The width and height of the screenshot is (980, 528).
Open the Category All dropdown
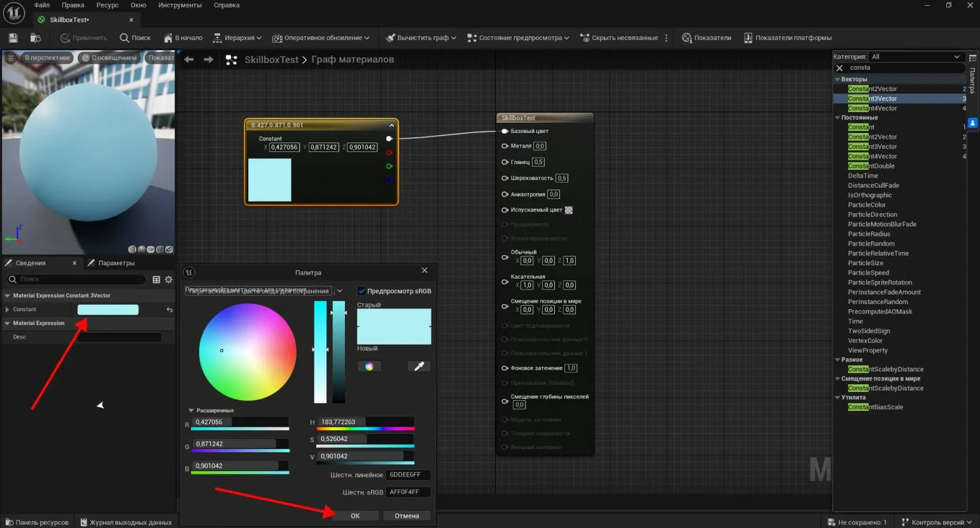point(915,57)
